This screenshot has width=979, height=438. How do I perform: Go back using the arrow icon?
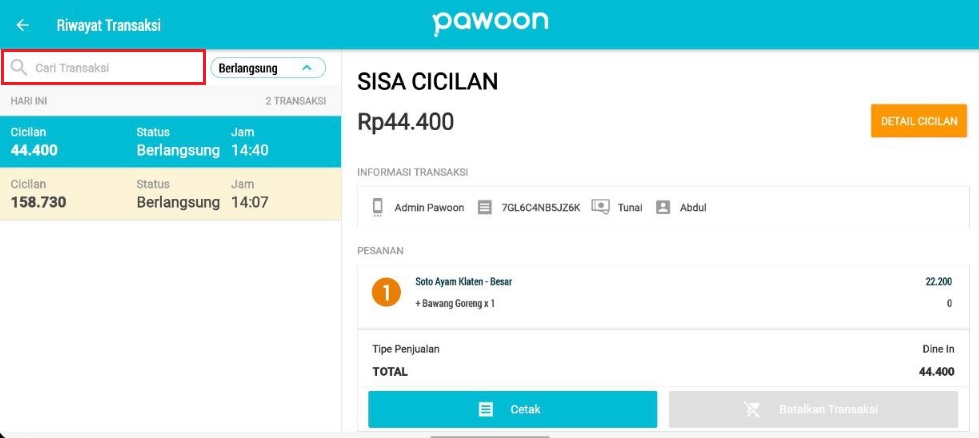(22, 25)
